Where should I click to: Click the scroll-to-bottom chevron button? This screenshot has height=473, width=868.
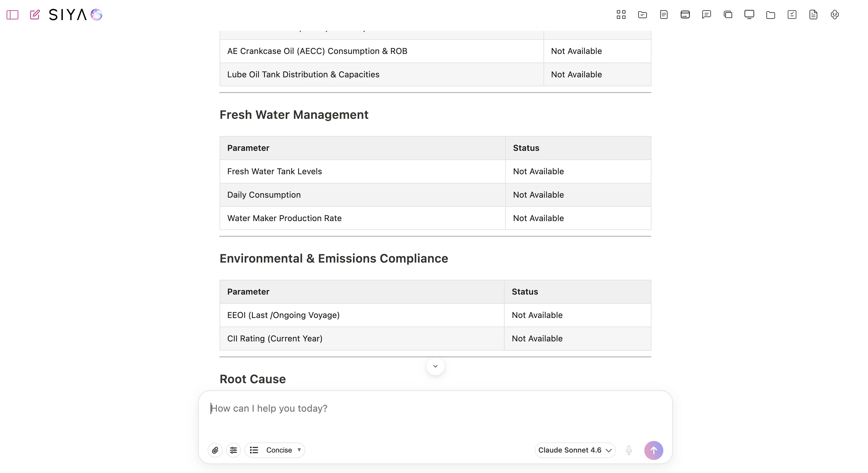(x=435, y=366)
